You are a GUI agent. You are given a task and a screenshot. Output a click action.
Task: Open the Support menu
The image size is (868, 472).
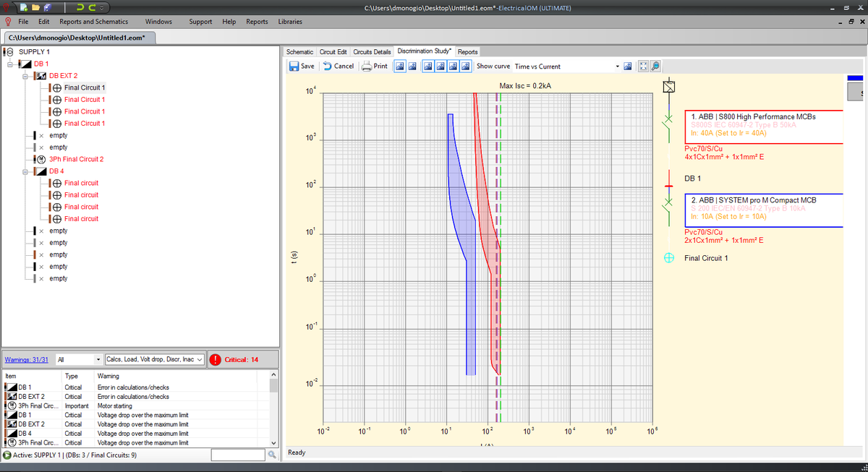(200, 22)
